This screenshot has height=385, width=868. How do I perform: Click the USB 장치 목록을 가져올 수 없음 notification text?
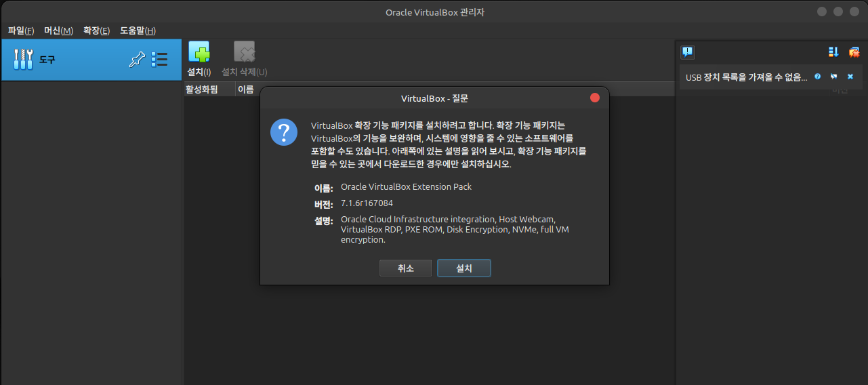tap(747, 77)
